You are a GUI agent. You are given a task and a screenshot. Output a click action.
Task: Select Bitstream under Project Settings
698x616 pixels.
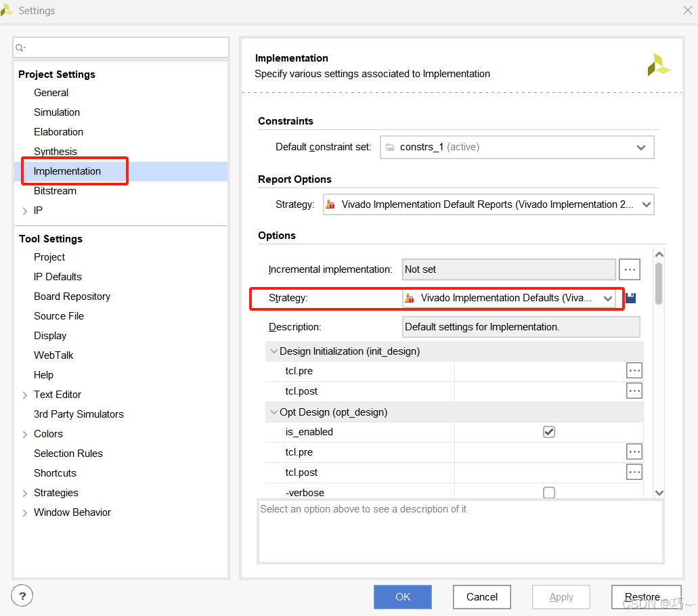pyautogui.click(x=56, y=190)
